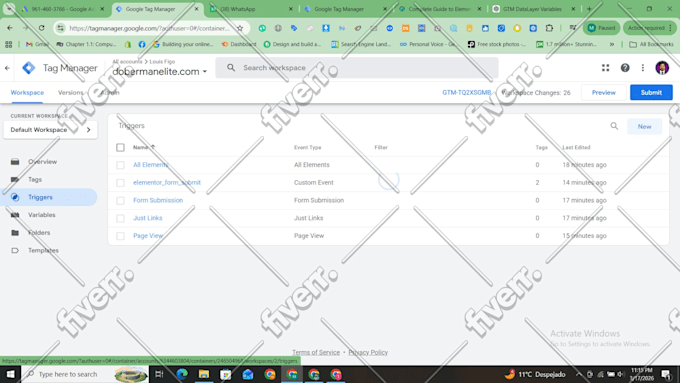The image size is (680, 383).
Task: Bookmark this page with the star icon
Action: tap(240, 28)
